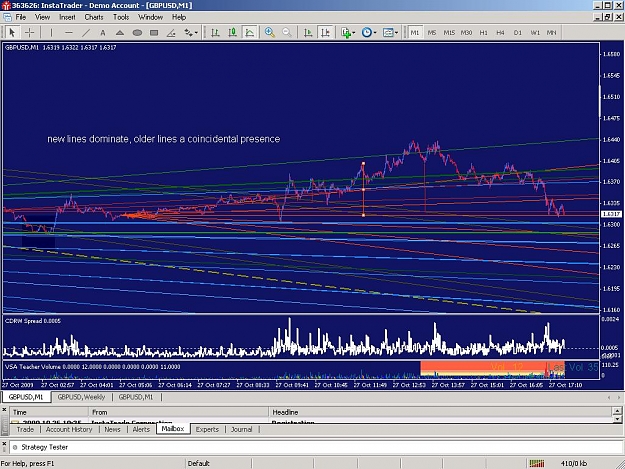Draw a horizontal line tool
The height and width of the screenshot is (469, 625).
(x=69, y=33)
